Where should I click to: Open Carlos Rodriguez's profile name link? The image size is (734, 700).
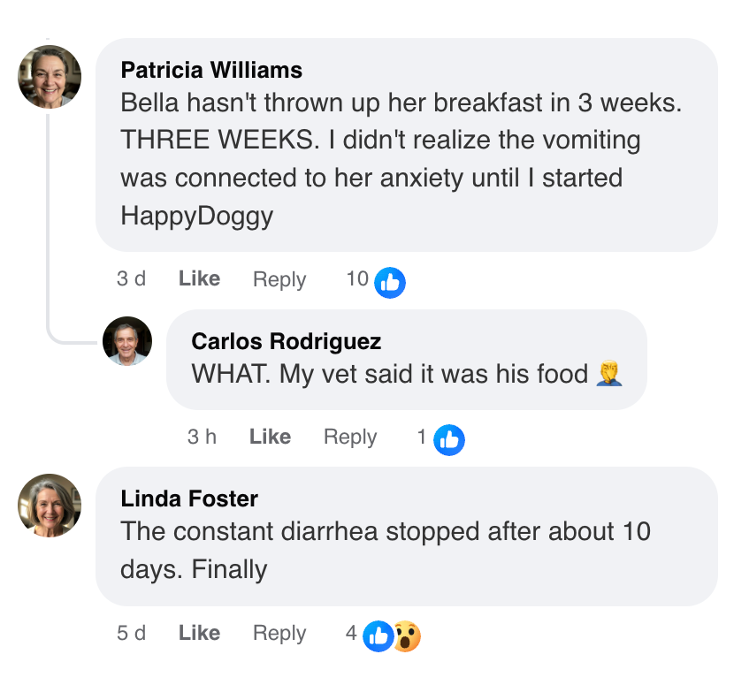click(x=287, y=341)
